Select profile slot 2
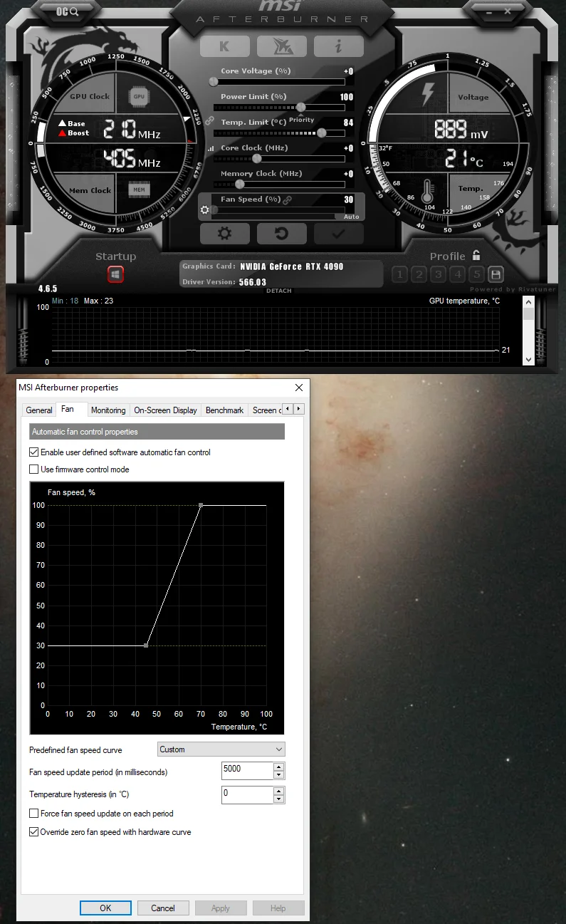This screenshot has height=924, width=566. (x=419, y=274)
